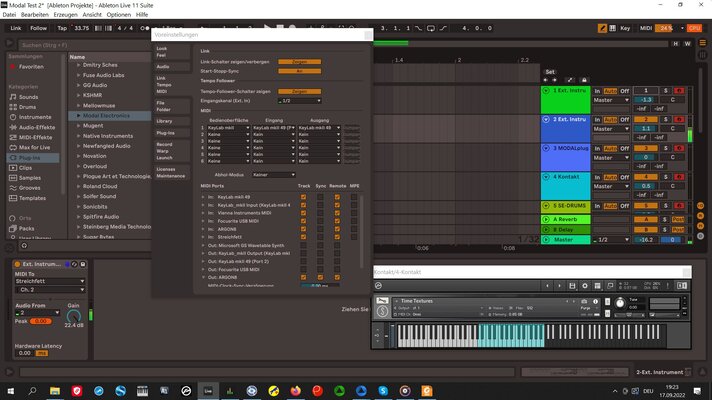
Task: Arm recording on 2 Ext. Instru track
Action: point(679,119)
